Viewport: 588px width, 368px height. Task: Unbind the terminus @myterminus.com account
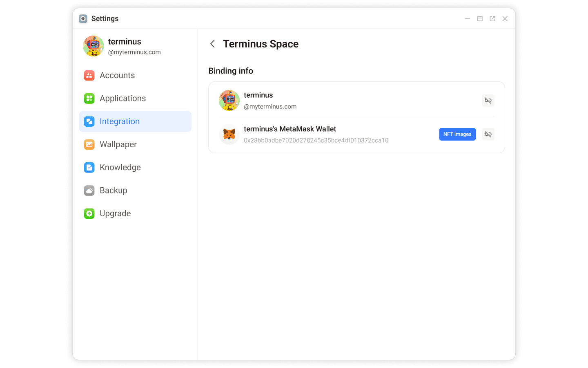click(488, 101)
